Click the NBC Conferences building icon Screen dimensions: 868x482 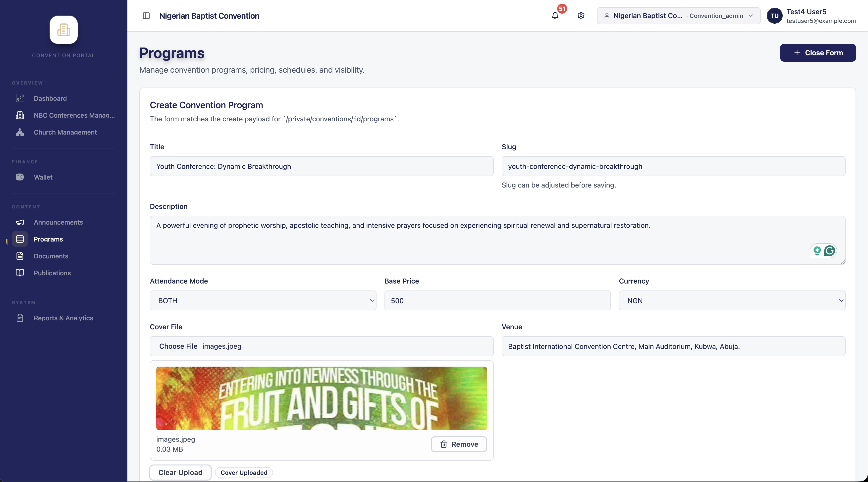click(x=20, y=115)
